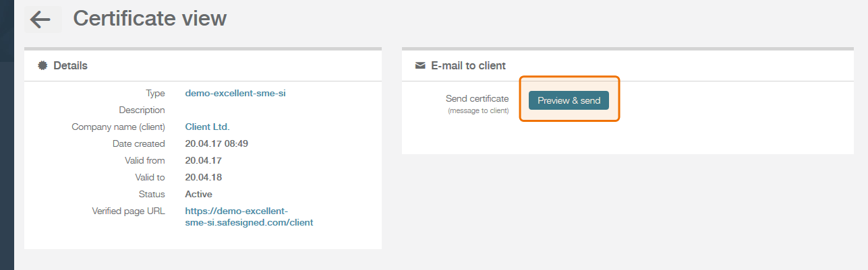Click the Verified page URL label
The height and width of the screenshot is (270, 868).
point(128,211)
